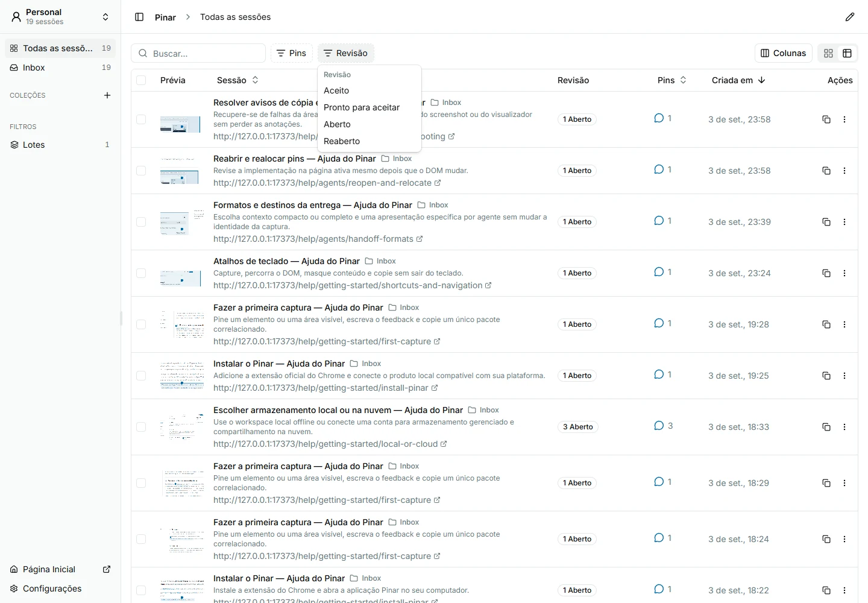Copy the 'Escolher armazenamento local' session
The image size is (868, 603).
pyautogui.click(x=826, y=427)
